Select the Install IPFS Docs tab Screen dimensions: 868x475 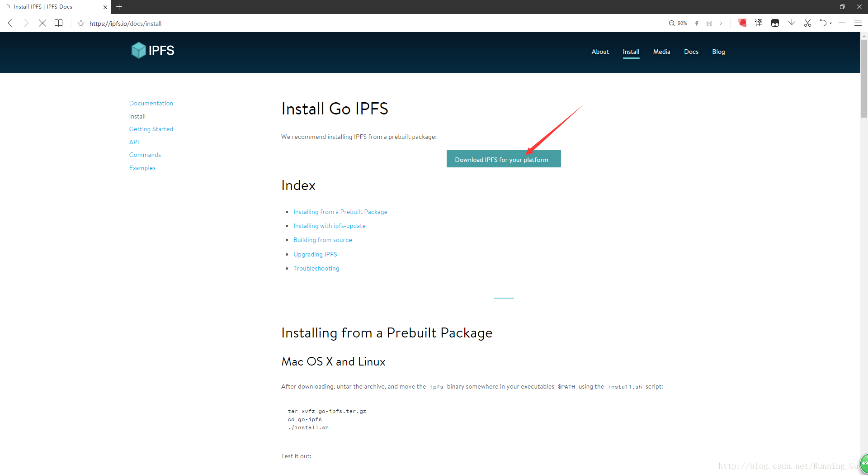point(55,7)
